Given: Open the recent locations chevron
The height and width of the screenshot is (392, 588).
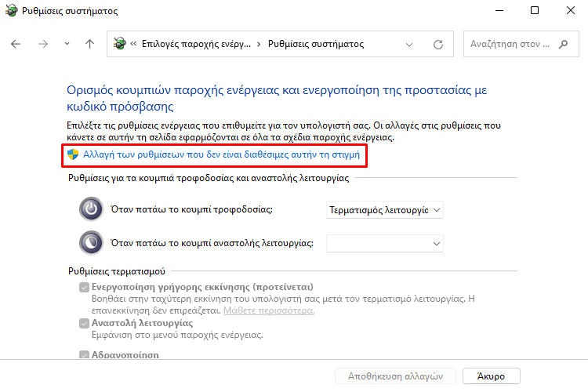Looking at the screenshot, I should (67, 44).
